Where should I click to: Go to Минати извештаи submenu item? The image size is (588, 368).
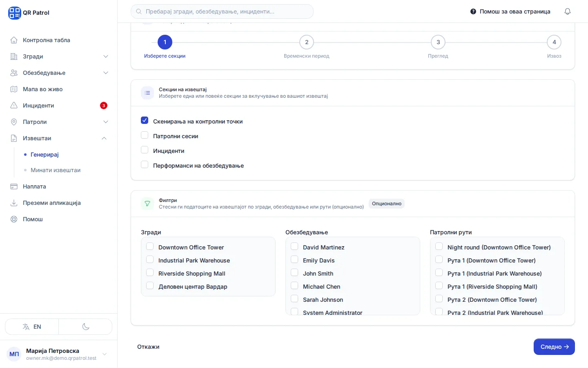tap(56, 170)
